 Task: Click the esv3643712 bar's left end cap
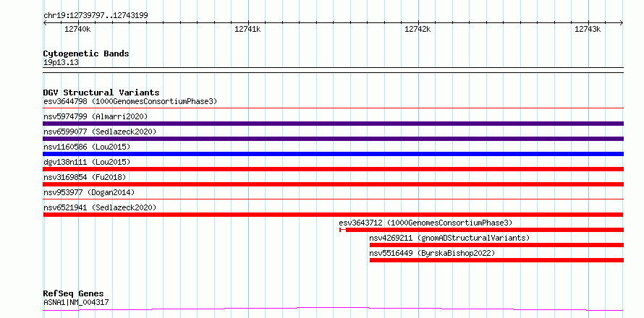[340, 230]
